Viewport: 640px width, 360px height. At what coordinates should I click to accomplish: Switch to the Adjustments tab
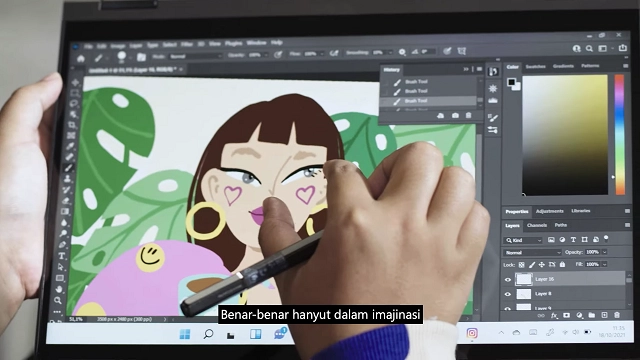549,211
